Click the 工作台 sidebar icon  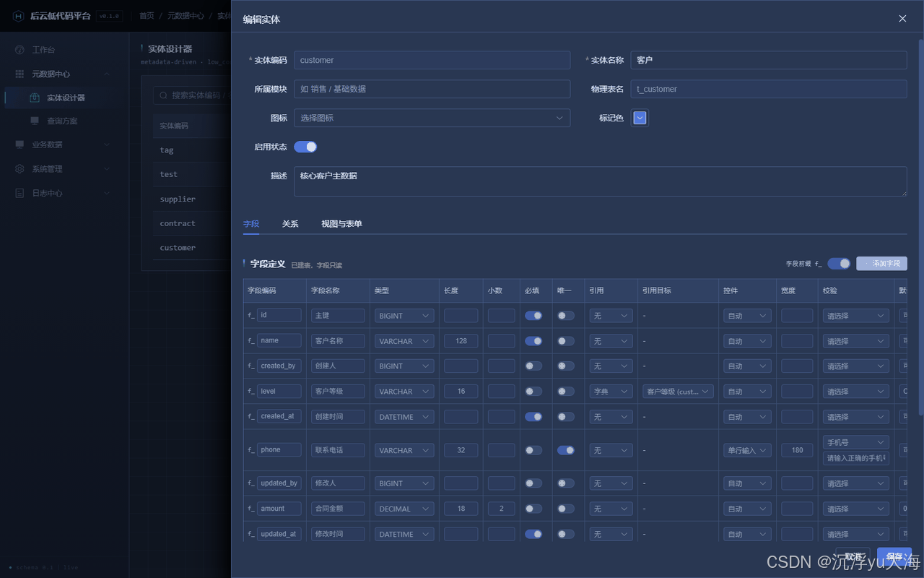19,50
